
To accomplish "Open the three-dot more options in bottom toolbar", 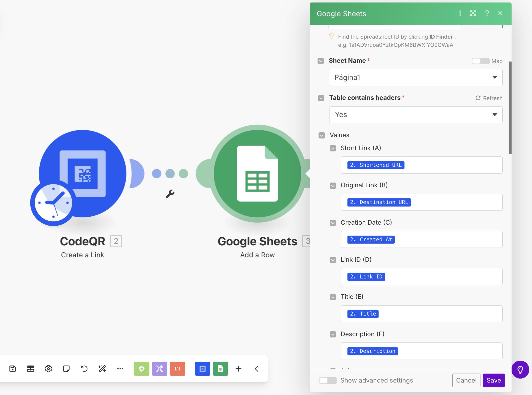I will [120, 369].
